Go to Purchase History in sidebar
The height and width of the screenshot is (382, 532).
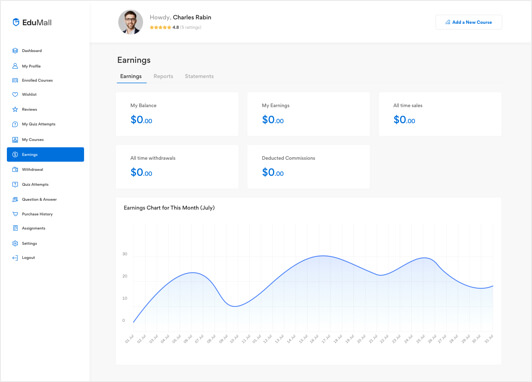pos(45,214)
